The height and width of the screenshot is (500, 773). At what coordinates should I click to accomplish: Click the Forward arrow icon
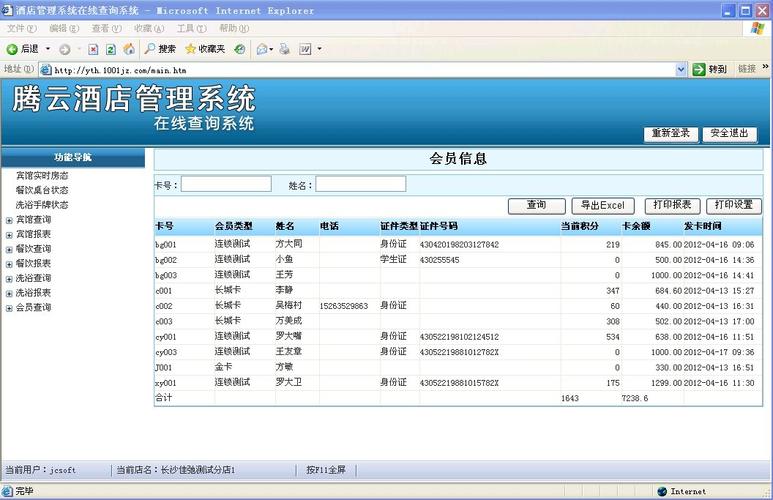coord(65,49)
